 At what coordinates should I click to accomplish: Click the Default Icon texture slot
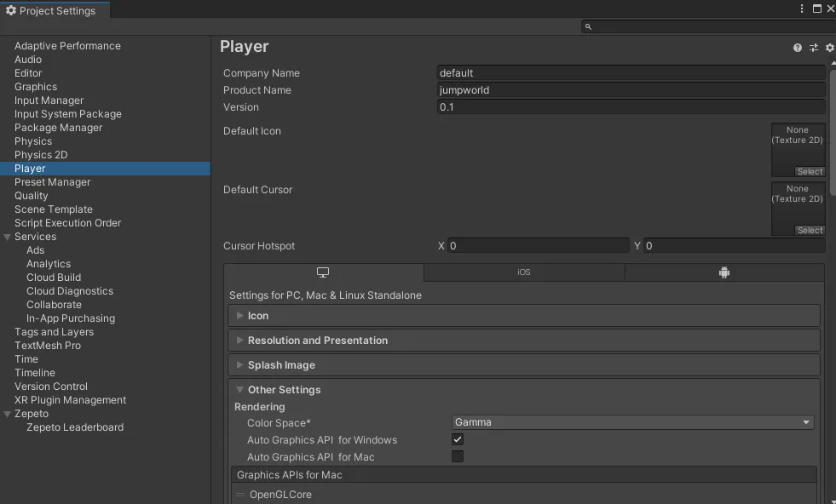tap(799, 150)
